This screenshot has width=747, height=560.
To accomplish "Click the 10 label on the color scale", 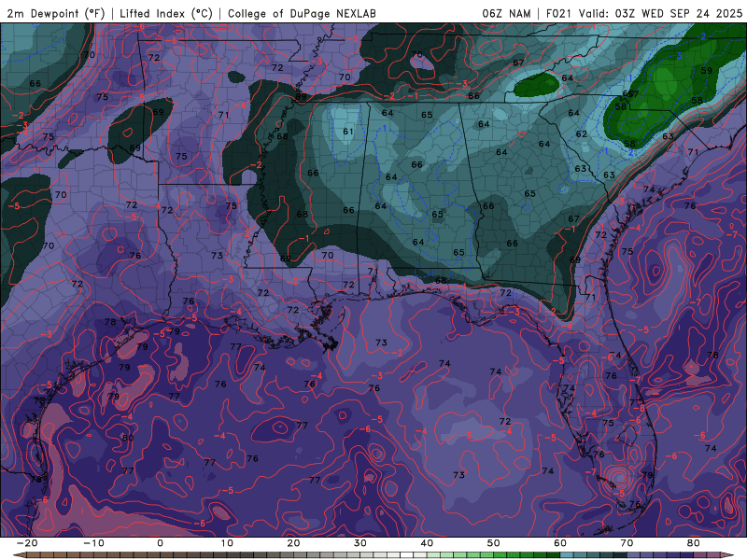I will coord(227,543).
